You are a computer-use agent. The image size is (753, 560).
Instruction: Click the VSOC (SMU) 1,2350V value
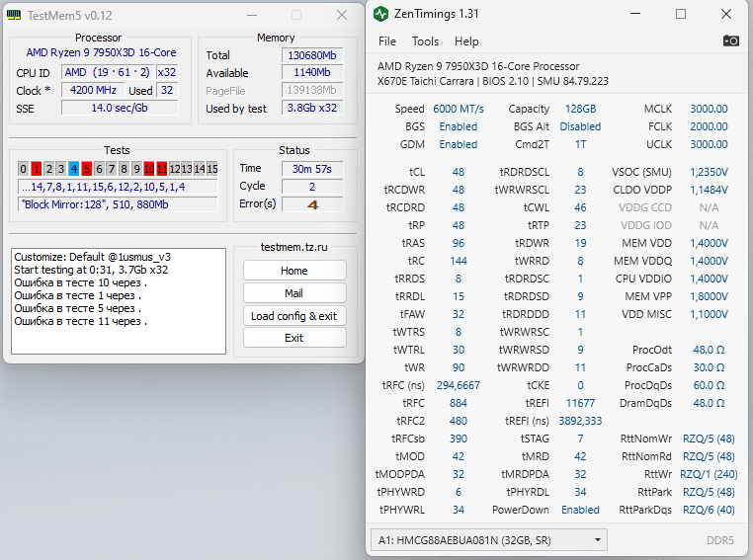click(709, 172)
